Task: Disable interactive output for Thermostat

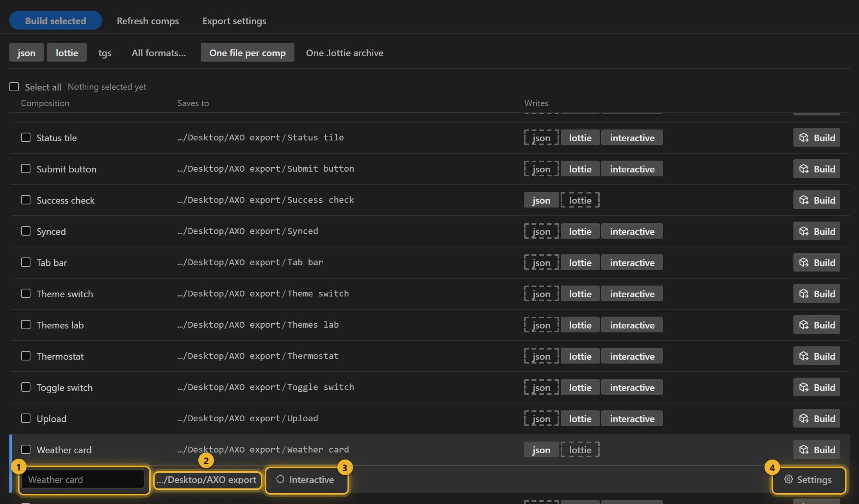Action: click(632, 356)
